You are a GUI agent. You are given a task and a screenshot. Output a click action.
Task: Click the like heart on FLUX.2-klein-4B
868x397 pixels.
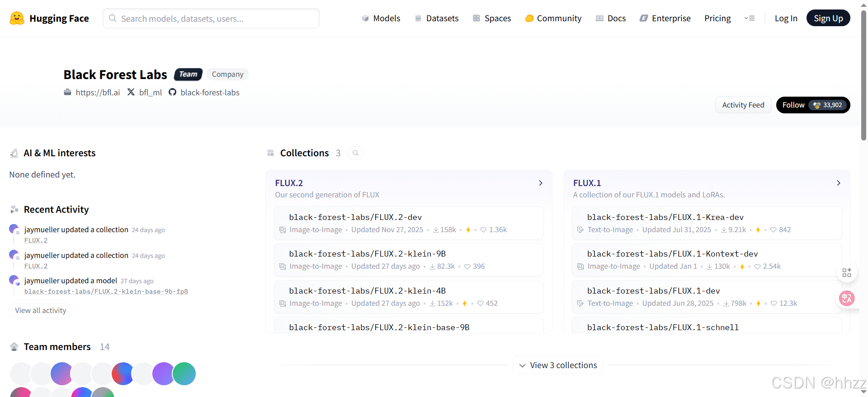click(480, 304)
